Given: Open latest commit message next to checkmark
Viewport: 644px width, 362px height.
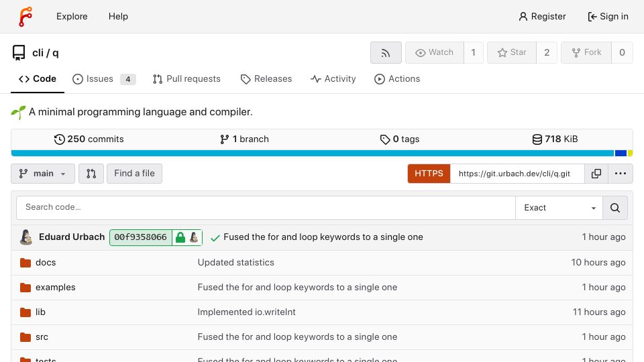Looking at the screenshot, I should (323, 237).
